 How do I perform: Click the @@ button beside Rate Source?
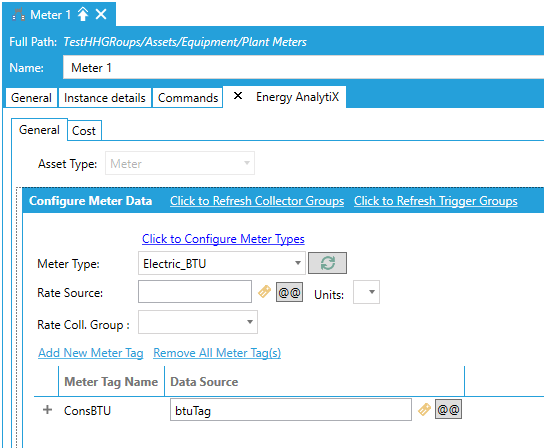click(289, 292)
